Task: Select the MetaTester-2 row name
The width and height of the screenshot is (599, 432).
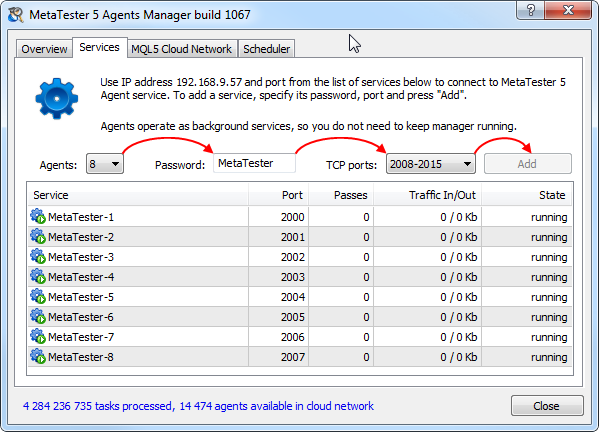Action: (x=81, y=237)
